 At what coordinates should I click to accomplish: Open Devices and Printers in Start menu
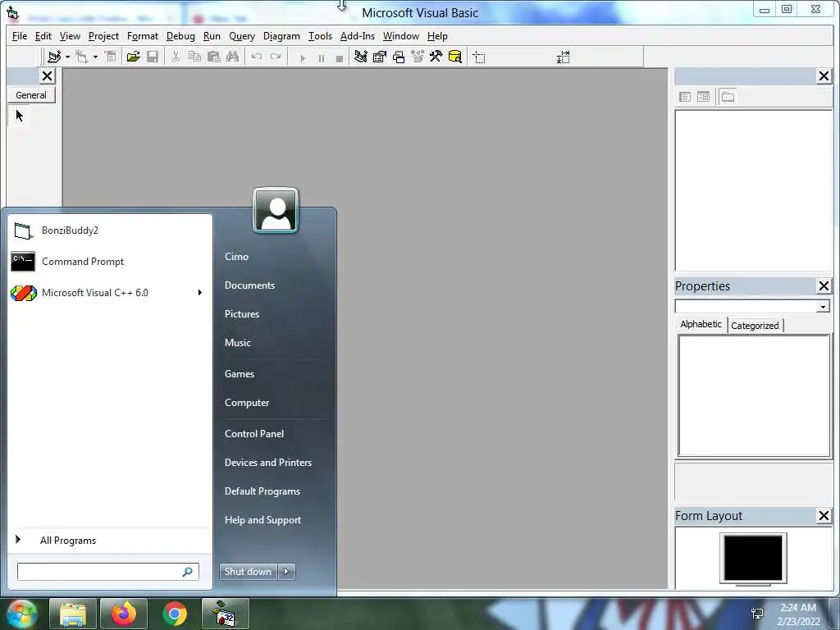268,463
